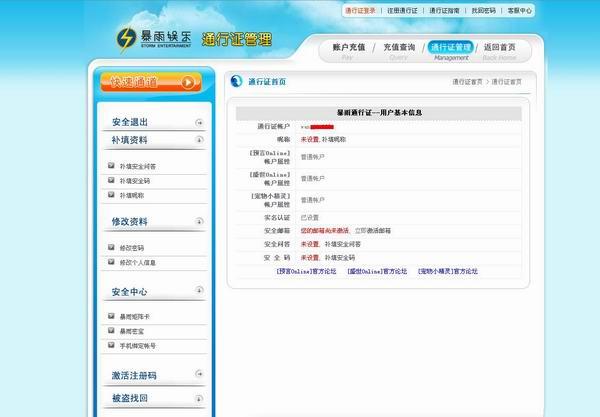This screenshot has height=417, width=600.
Task: Expand the 安全退出 section arrow
Action: pos(200,123)
